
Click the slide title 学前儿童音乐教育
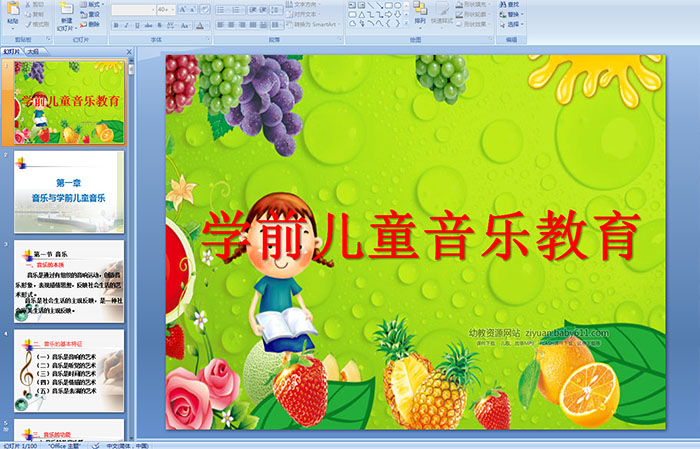(x=421, y=237)
